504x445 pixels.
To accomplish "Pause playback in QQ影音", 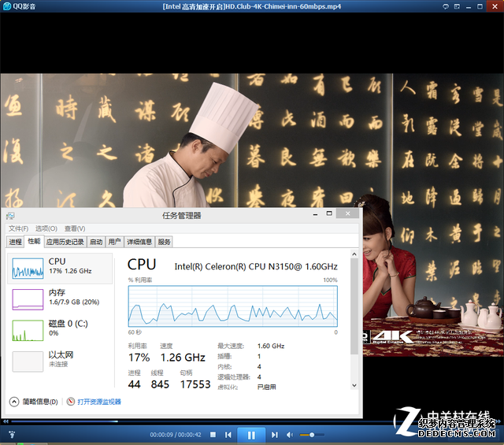I will coord(251,435).
